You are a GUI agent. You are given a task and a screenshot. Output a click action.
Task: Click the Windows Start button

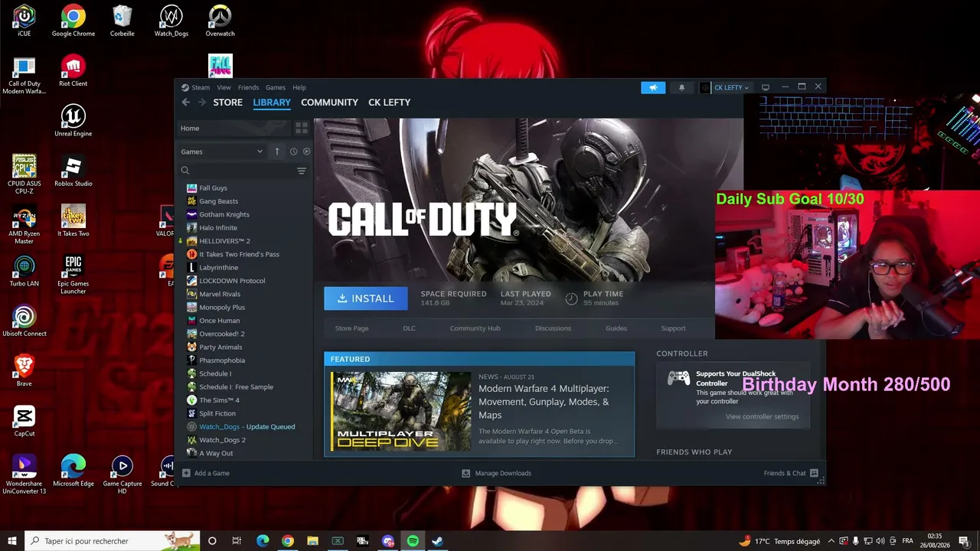point(11,541)
